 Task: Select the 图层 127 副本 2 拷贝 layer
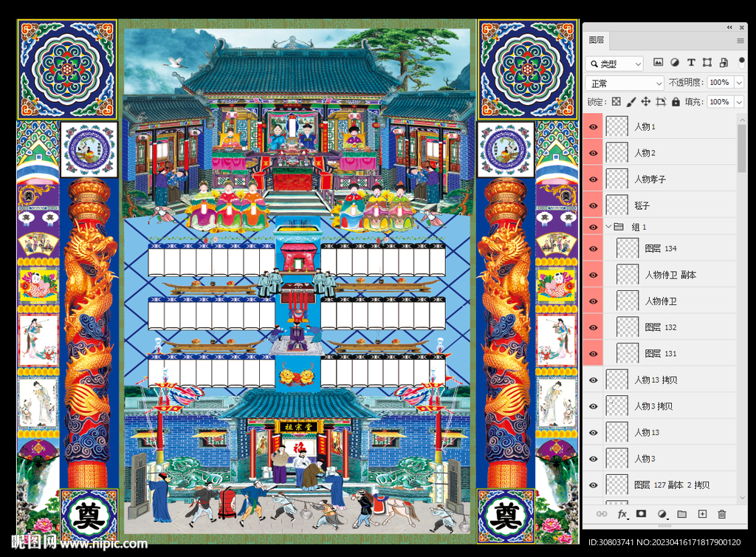coord(672,485)
